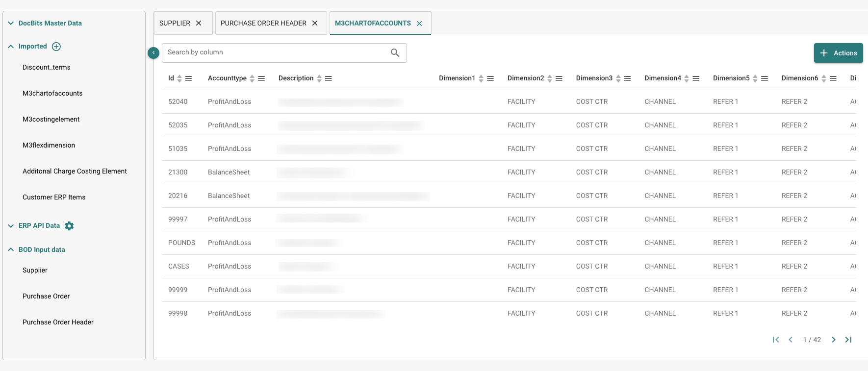Select M3costingelement in the sidebar
The height and width of the screenshot is (371, 868).
[x=51, y=119]
